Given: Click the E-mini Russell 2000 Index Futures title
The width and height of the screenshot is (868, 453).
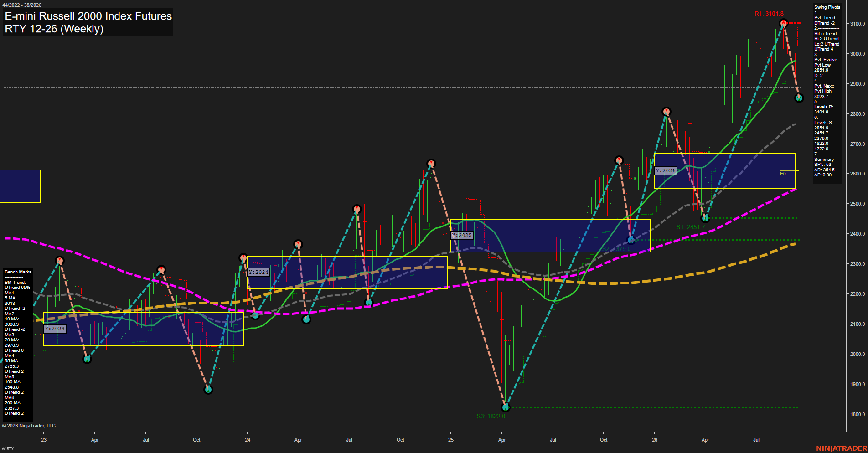Looking at the screenshot, I should pos(88,16).
